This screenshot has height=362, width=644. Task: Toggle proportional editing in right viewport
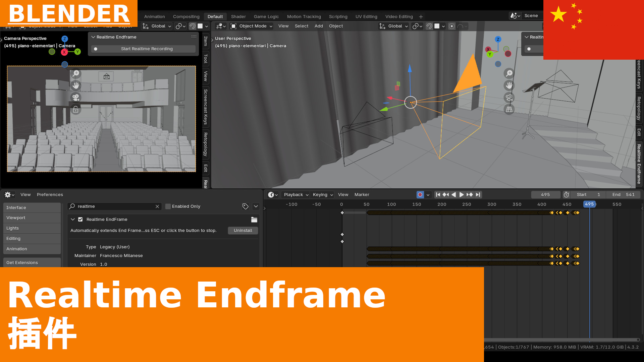coord(452,26)
